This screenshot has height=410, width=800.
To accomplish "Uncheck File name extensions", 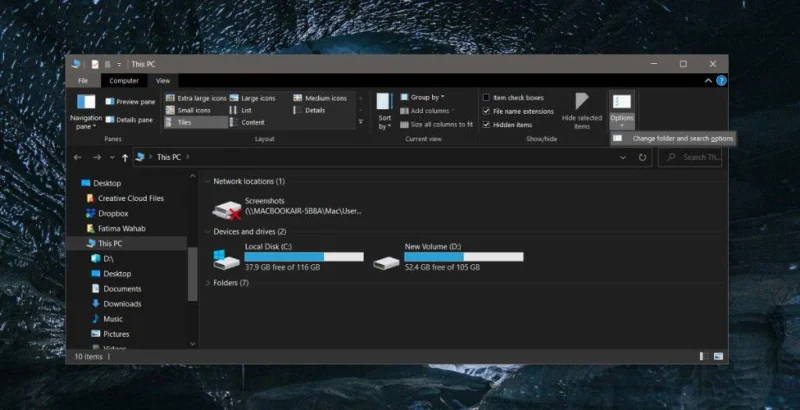I will tap(486, 111).
